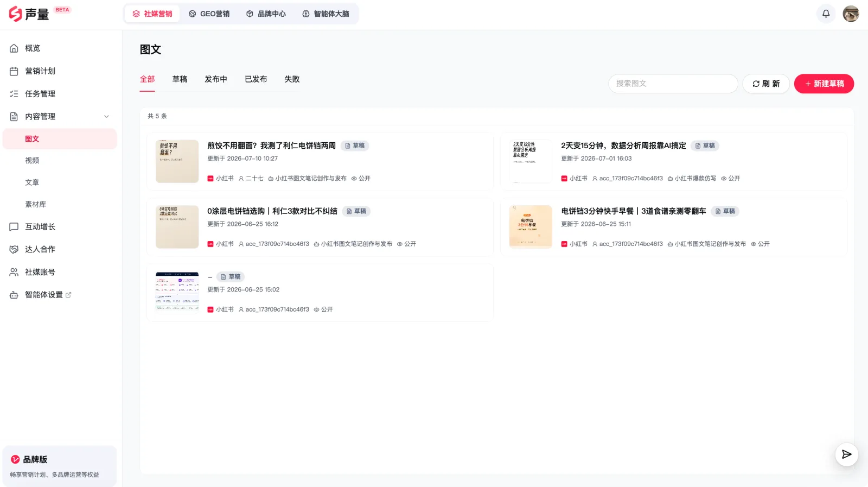Click the 品牌版 badge icon

(15, 459)
